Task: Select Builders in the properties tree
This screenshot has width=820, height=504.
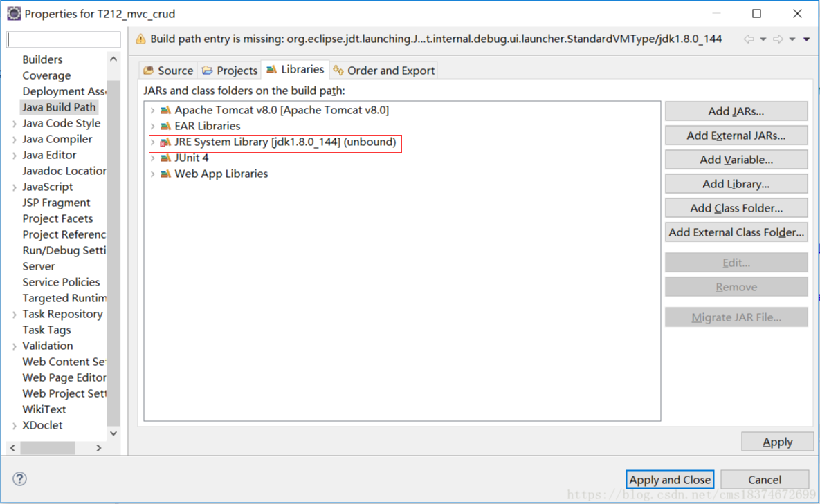Action: (x=42, y=59)
